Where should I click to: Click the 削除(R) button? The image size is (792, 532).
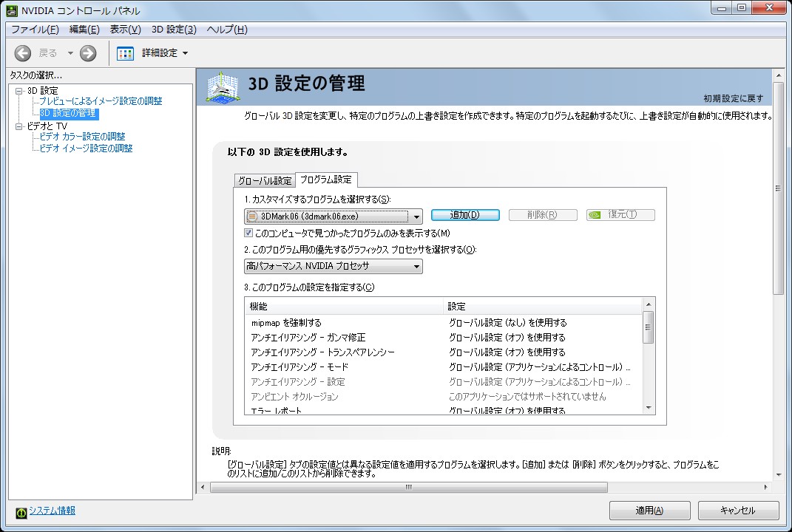[543, 215]
